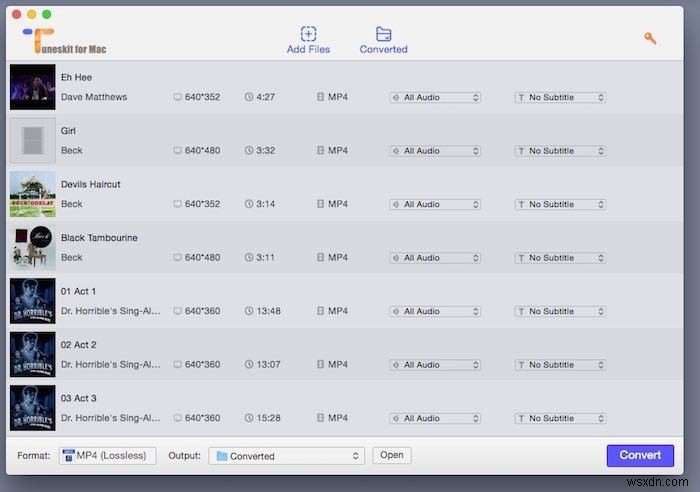Expand the No Subtitle dropdown for Black Tambourine
The width and height of the screenshot is (700, 492).
pyautogui.click(x=560, y=258)
